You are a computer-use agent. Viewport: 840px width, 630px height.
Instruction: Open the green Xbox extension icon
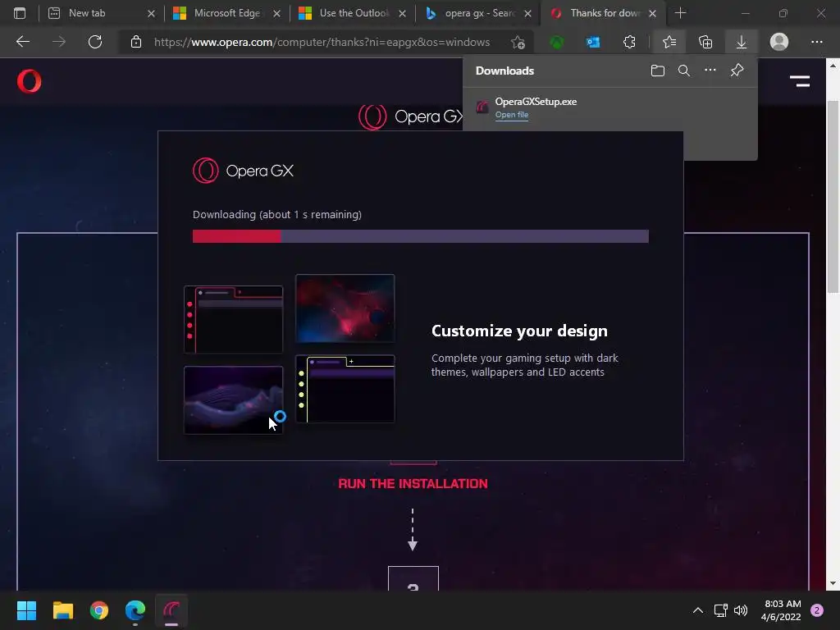pyautogui.click(x=557, y=42)
